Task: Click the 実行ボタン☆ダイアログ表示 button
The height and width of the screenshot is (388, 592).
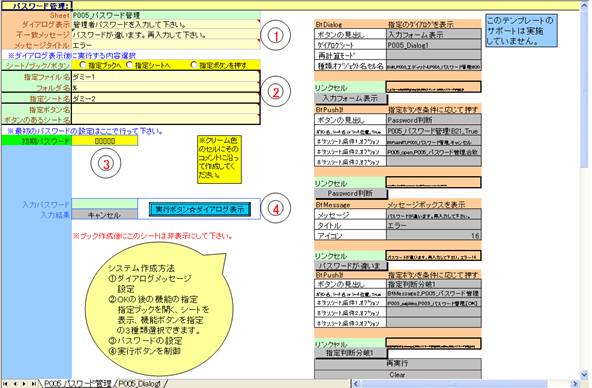Action: point(200,209)
